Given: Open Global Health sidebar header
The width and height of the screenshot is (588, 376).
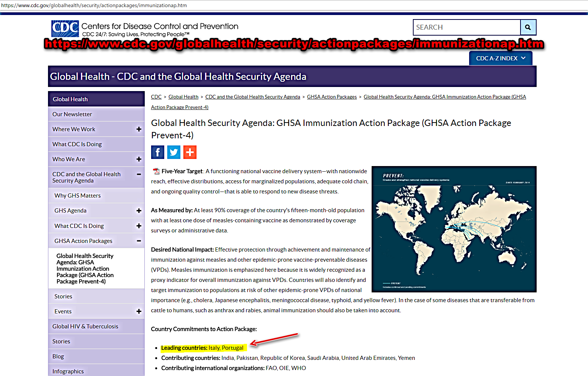Looking at the screenshot, I should tap(96, 99).
